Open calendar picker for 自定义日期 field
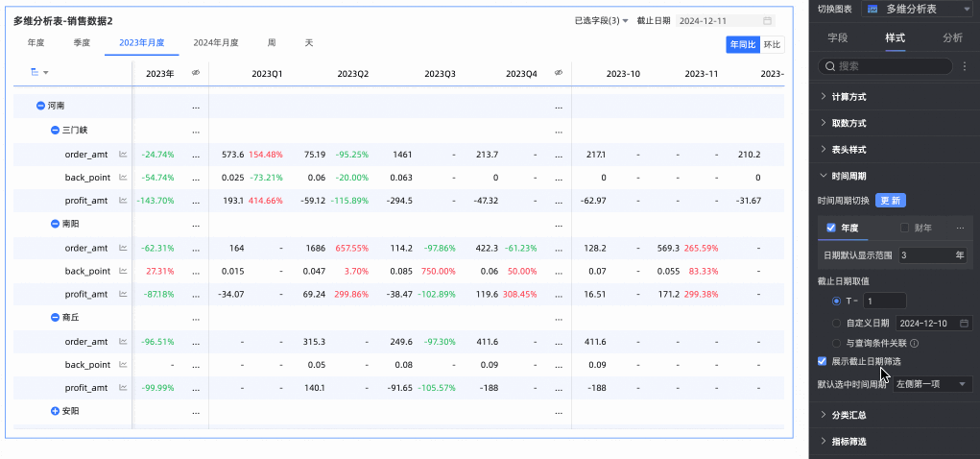This screenshot has height=459, width=980. 964,324
